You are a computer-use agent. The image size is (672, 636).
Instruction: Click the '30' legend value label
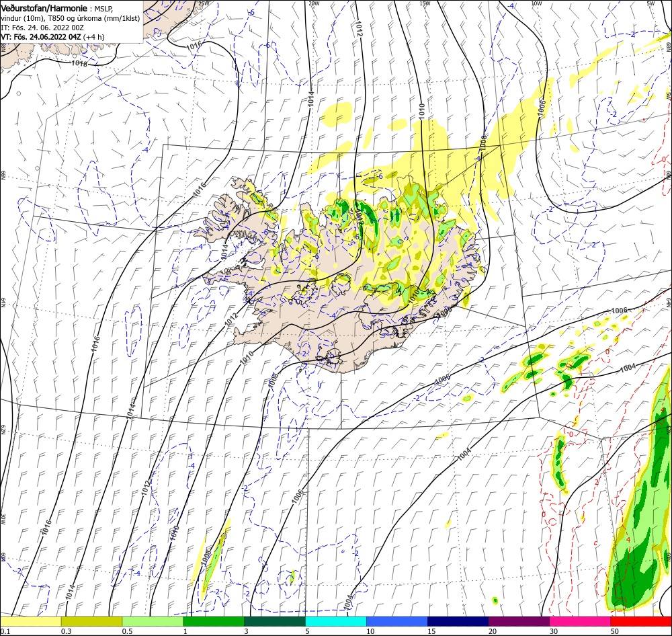point(554,631)
